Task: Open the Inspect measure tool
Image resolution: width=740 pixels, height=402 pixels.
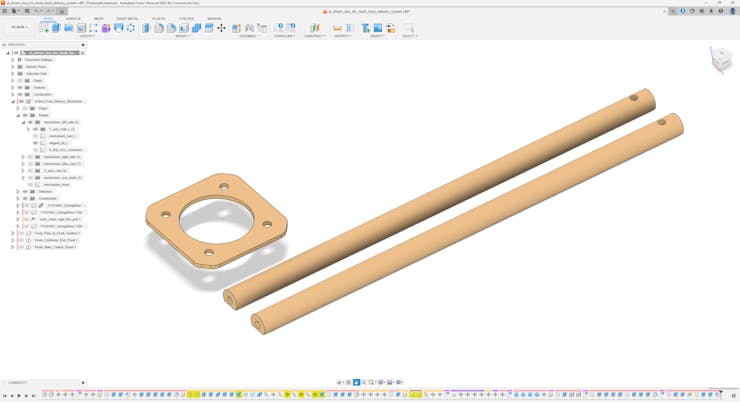Action: point(337,28)
